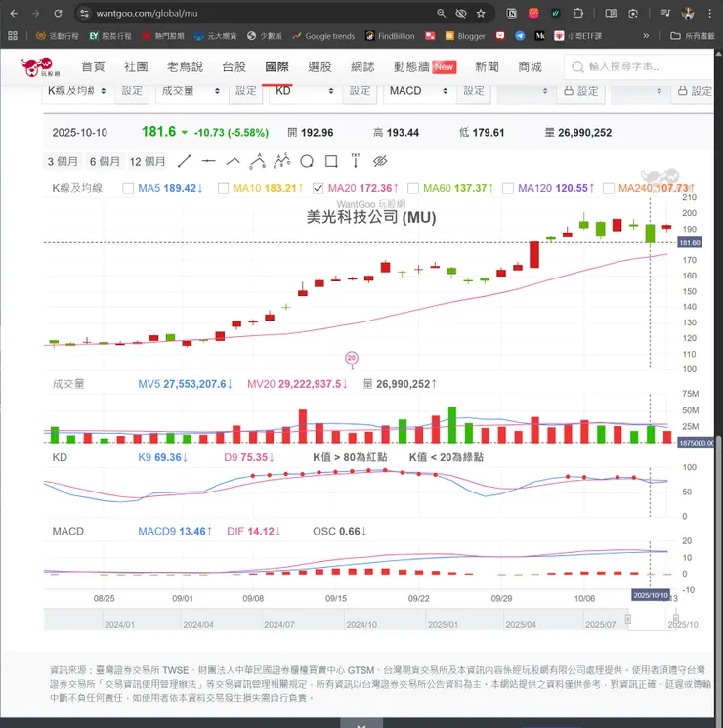This screenshot has height=728, width=723.
Task: Select the horizontal line drawing tool
Action: [x=208, y=161]
